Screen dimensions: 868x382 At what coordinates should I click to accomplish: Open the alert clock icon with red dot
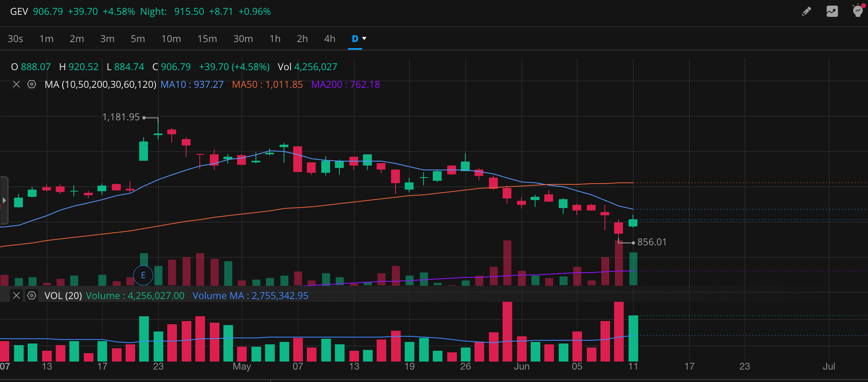[x=858, y=10]
